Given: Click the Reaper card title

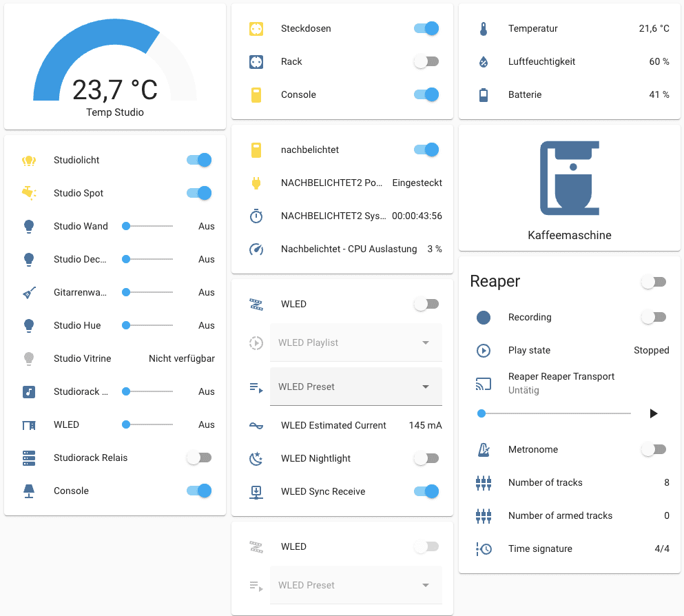Looking at the screenshot, I should click(x=495, y=282).
